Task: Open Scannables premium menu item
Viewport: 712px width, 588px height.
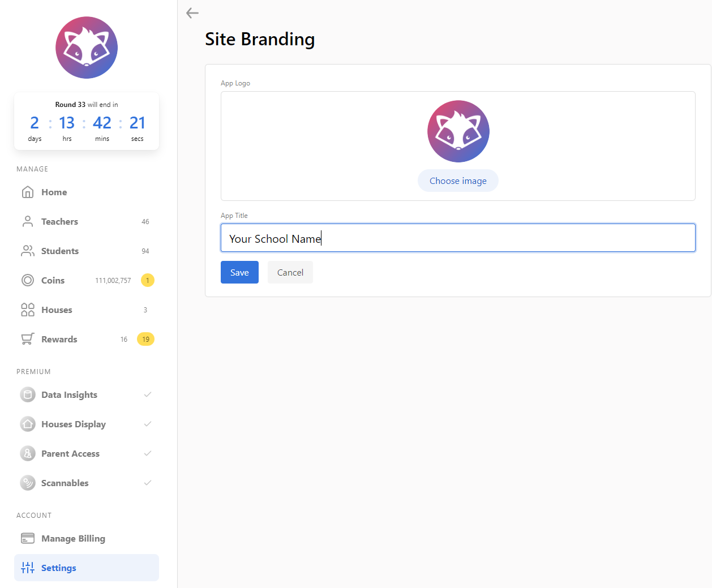Action: [x=65, y=483]
